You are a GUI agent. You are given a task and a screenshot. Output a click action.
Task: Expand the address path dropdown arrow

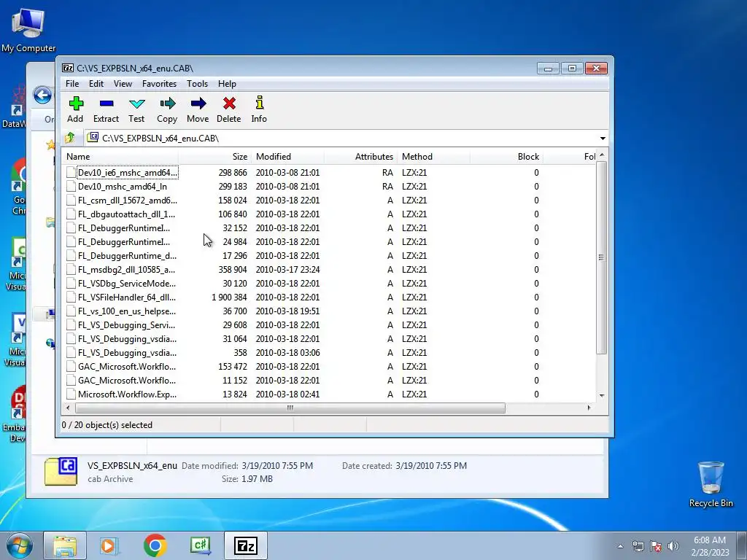603,138
